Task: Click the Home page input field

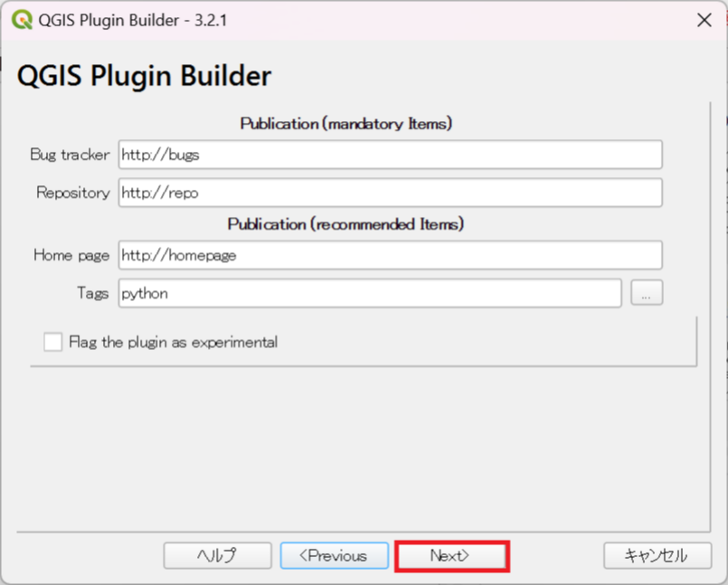Action: (x=390, y=255)
